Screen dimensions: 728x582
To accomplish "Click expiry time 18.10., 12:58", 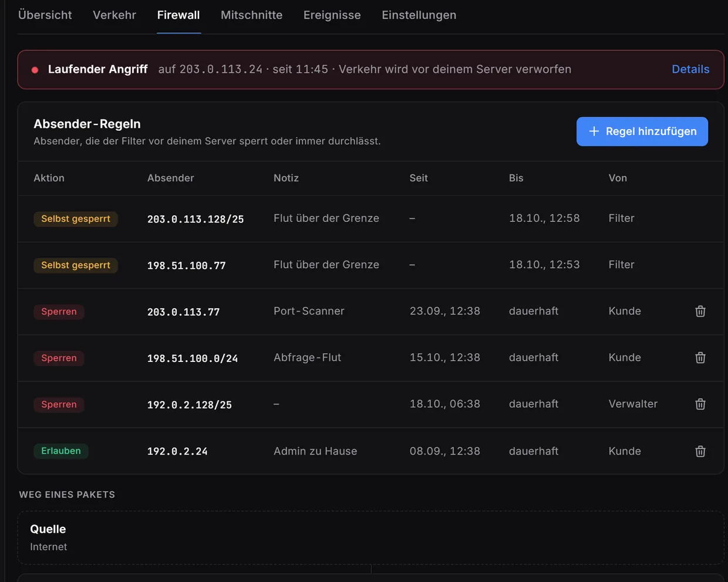I will click(x=544, y=218).
